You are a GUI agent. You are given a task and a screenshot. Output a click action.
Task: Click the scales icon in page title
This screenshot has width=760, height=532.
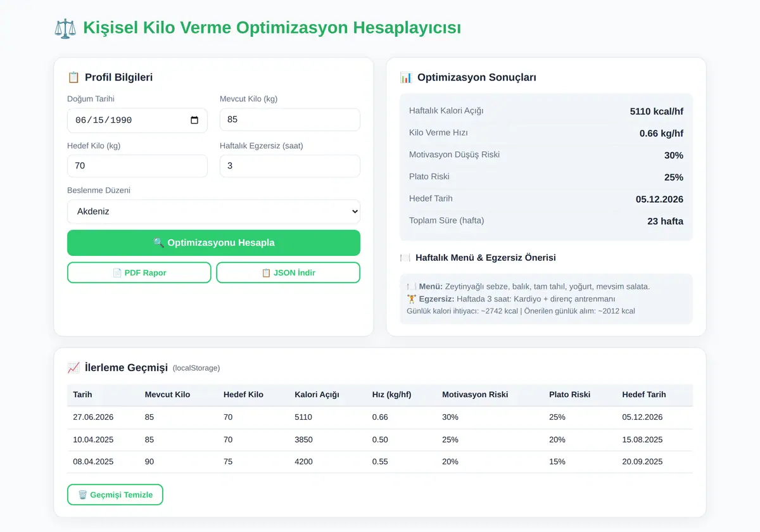click(65, 28)
